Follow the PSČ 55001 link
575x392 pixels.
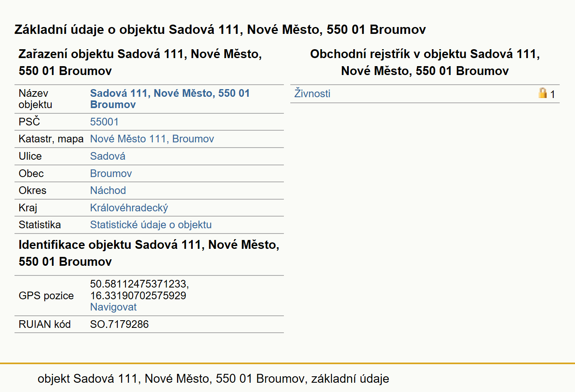click(104, 122)
